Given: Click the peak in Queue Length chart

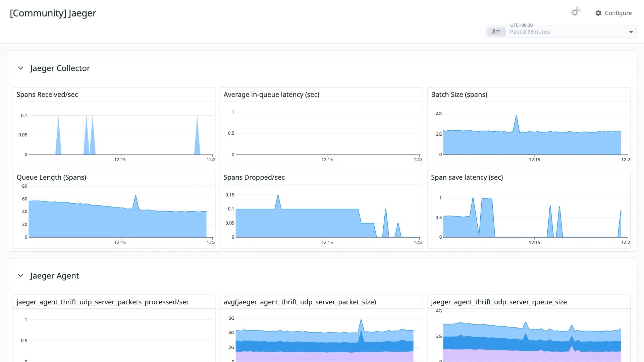Looking at the screenshot, I should (136, 196).
